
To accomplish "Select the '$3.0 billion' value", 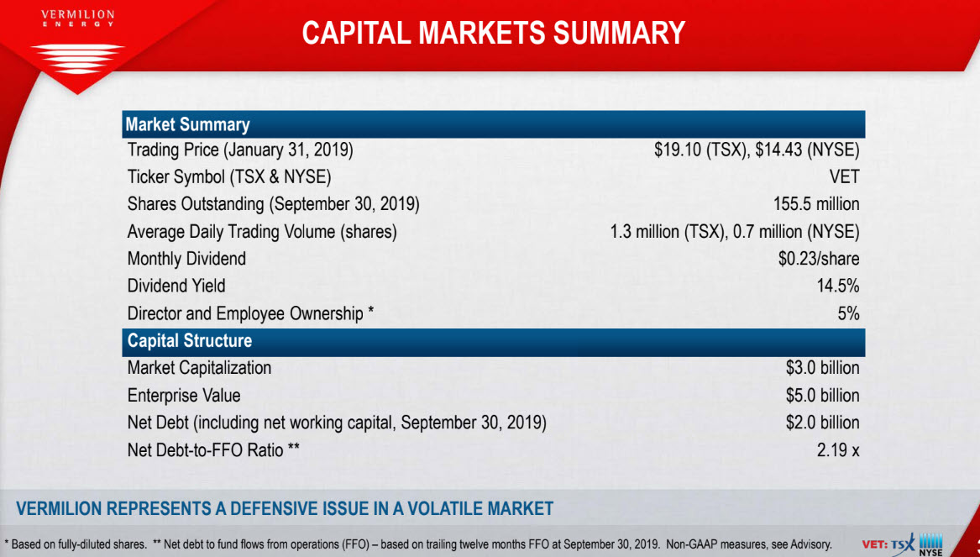I will coord(822,368).
